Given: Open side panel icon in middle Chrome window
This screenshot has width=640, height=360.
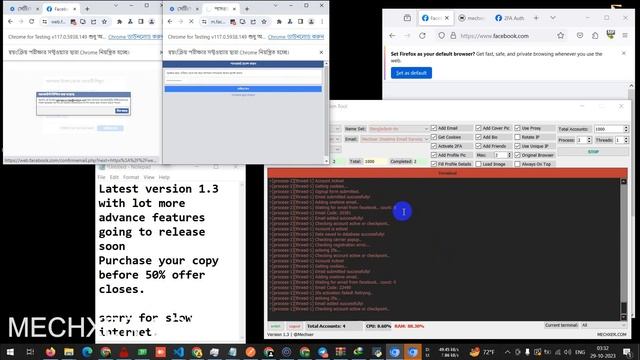Looking at the screenshot, I should pyautogui.click(x=300, y=22).
